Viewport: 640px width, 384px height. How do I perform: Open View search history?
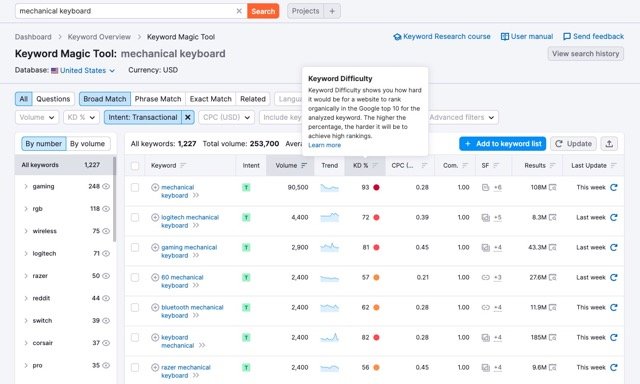pos(586,54)
